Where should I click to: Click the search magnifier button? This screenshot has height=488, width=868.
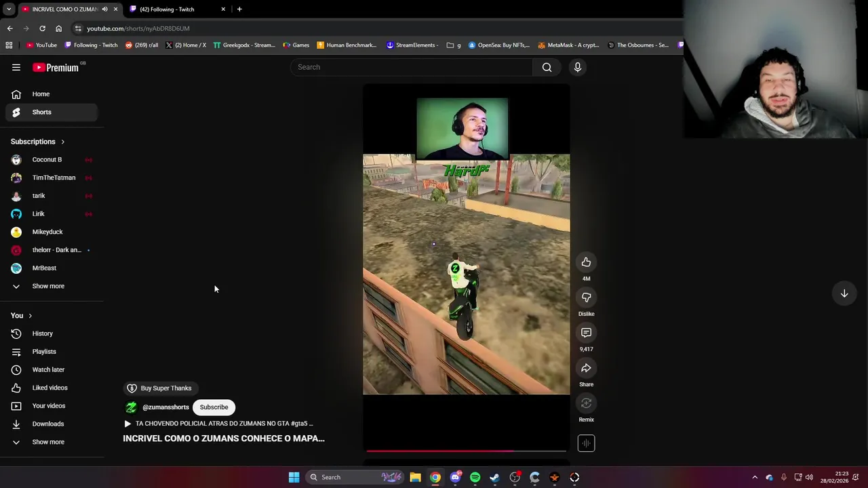(547, 67)
